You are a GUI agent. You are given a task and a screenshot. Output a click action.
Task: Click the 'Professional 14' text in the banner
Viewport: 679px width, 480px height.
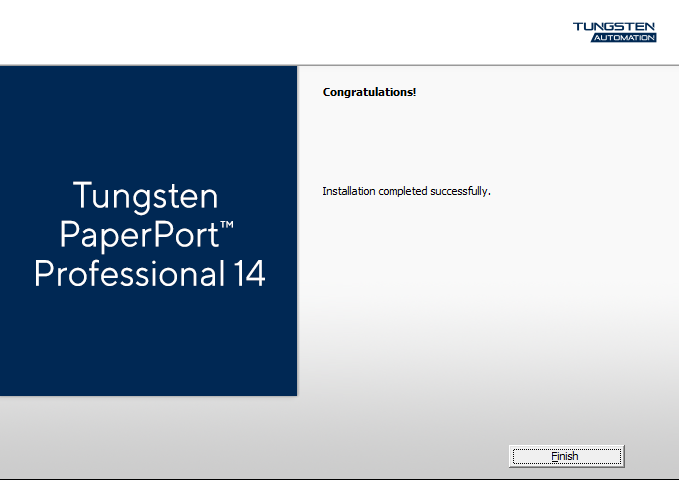pos(149,274)
